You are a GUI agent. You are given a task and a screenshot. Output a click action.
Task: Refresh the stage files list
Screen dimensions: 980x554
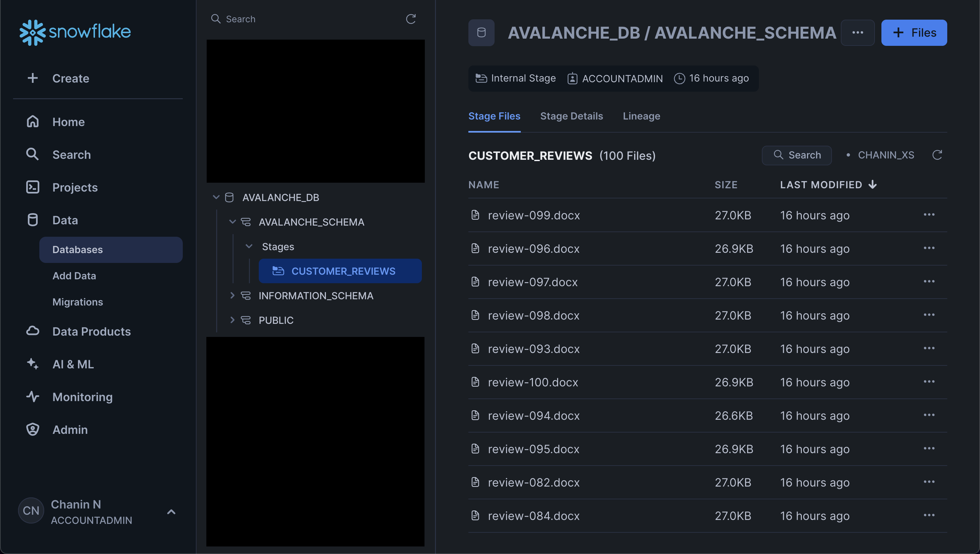pos(937,155)
